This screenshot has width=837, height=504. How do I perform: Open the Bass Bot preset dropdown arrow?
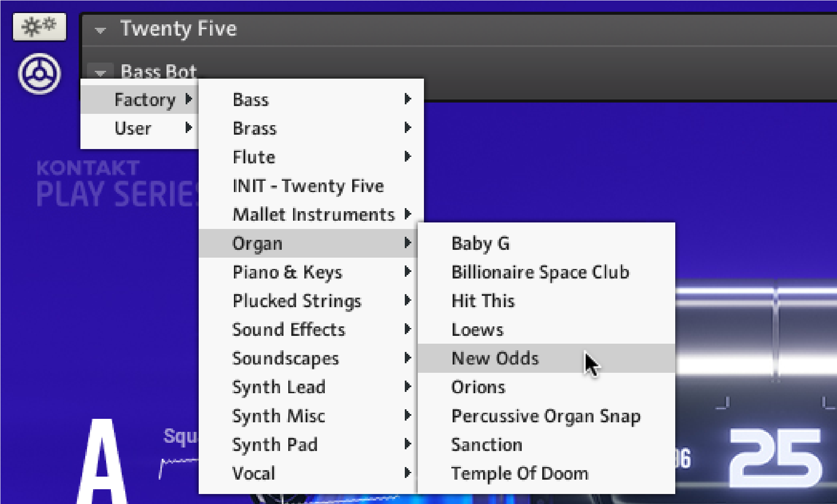click(x=100, y=72)
